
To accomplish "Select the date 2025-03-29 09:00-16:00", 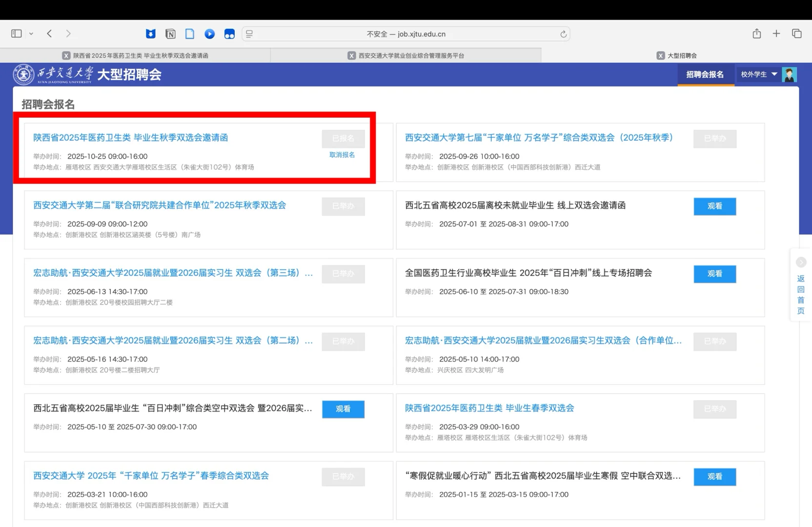I will 479,427.
